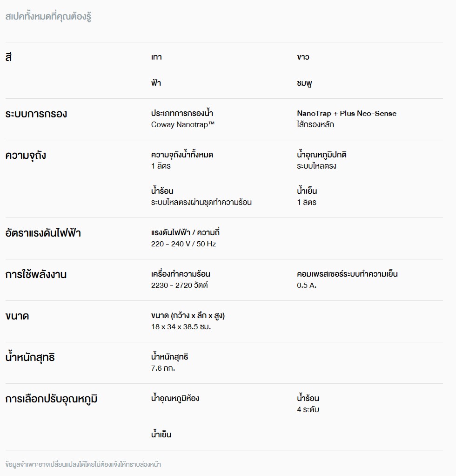Select the 'อัตราแรงดันไฟฟ้า' section label
This screenshot has width=456, height=476.
click(43, 233)
